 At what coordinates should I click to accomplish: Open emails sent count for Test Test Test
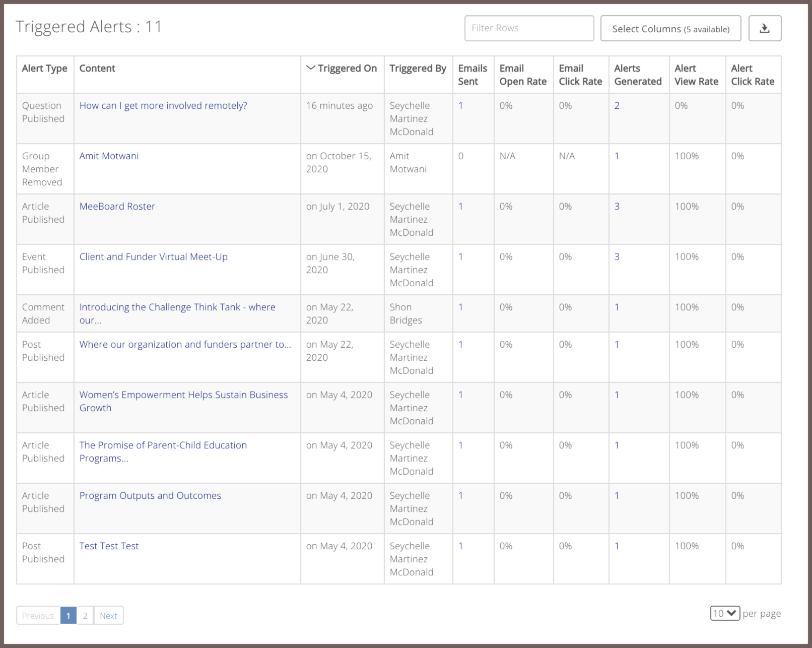tap(460, 546)
